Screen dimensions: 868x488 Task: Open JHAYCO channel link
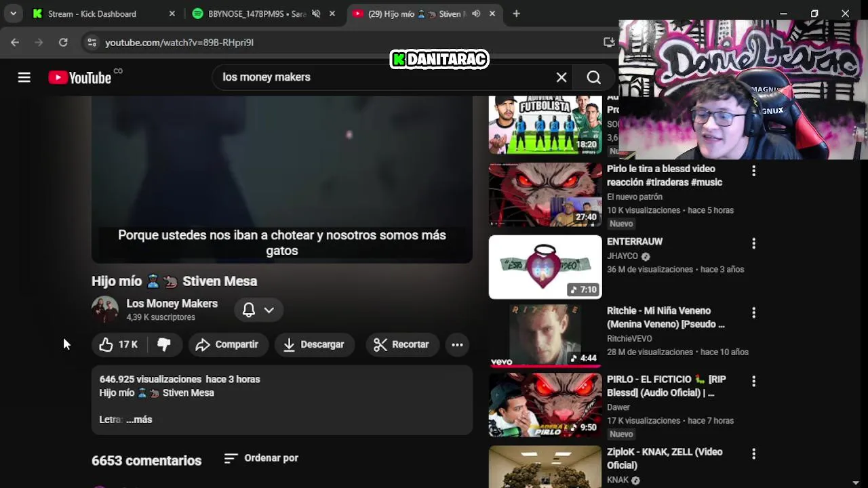[x=623, y=256]
